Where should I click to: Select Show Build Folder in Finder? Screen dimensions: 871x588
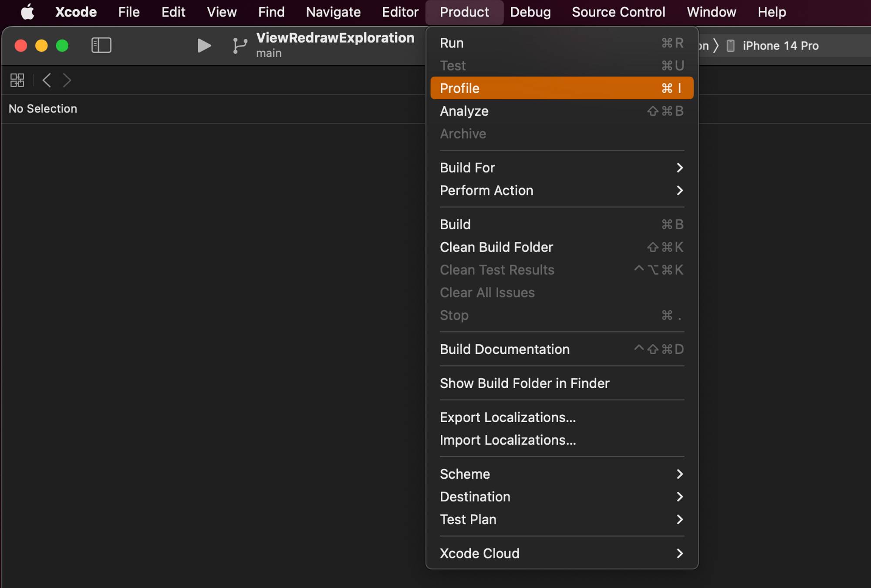pyautogui.click(x=562, y=383)
